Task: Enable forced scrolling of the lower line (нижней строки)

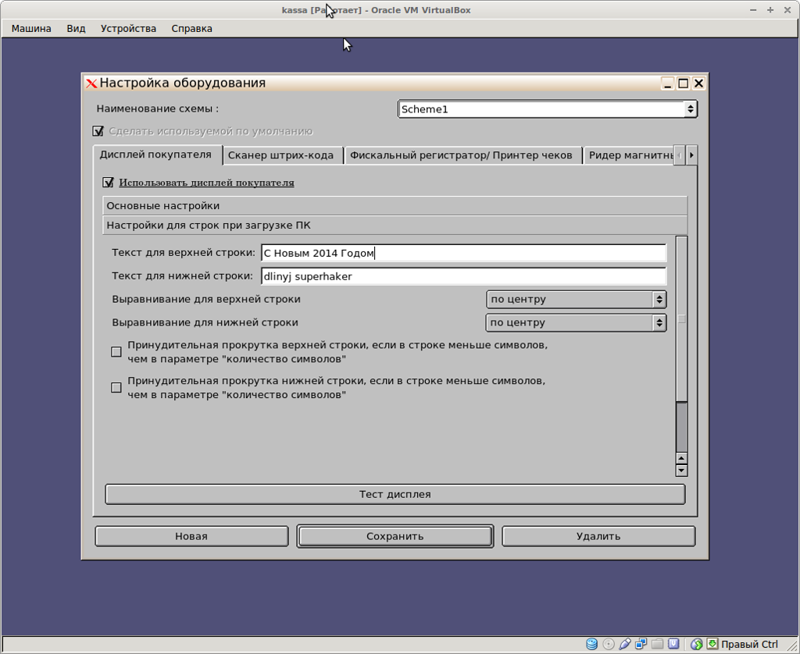Action: (x=116, y=388)
